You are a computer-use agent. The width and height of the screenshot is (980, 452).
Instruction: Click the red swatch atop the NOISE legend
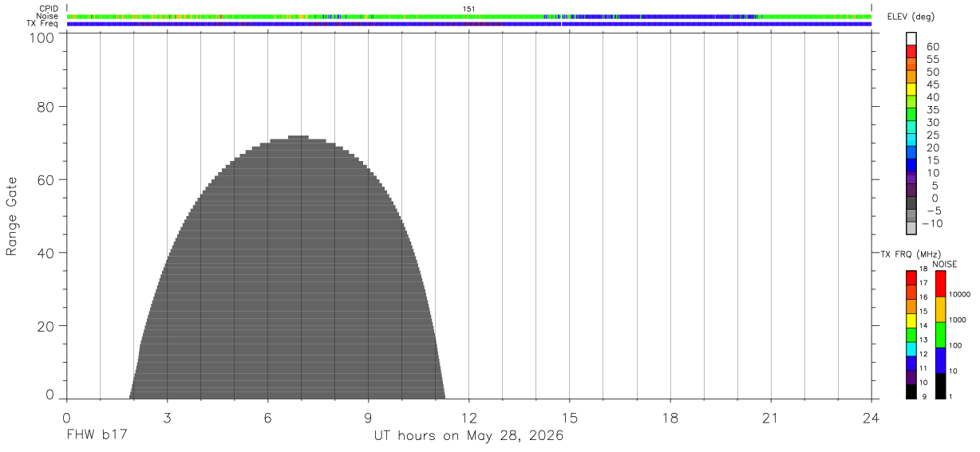pyautogui.click(x=941, y=284)
